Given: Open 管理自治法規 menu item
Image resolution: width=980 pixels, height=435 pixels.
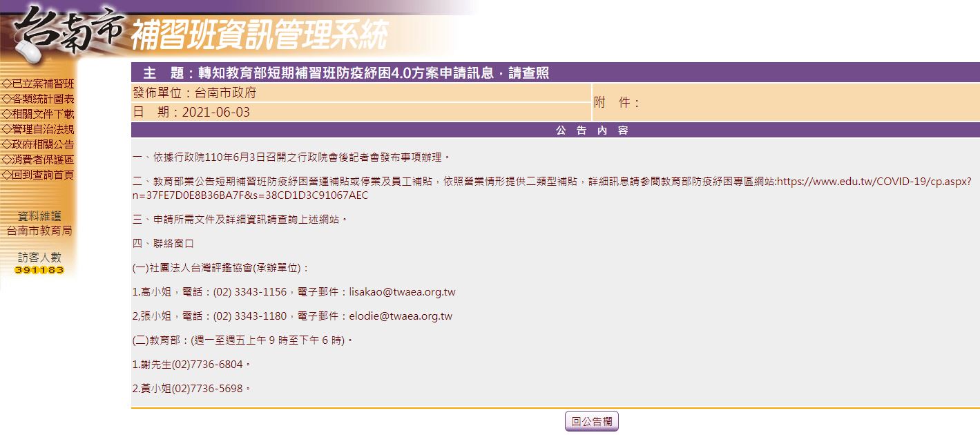Looking at the screenshot, I should (x=39, y=130).
